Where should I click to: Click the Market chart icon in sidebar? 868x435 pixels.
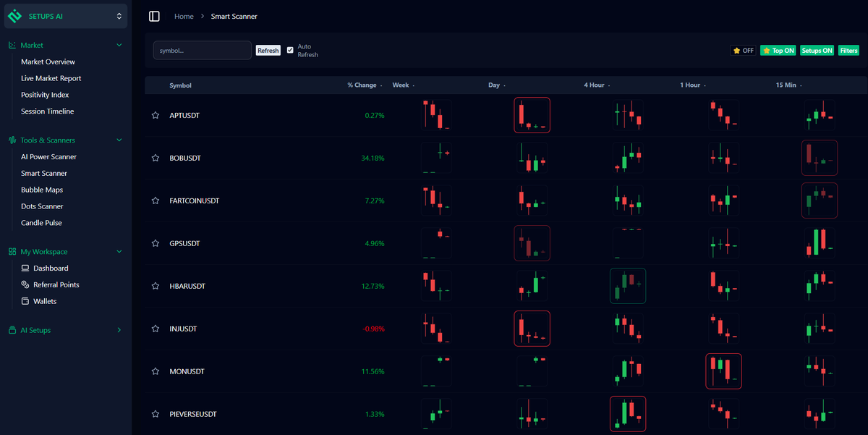pyautogui.click(x=12, y=45)
